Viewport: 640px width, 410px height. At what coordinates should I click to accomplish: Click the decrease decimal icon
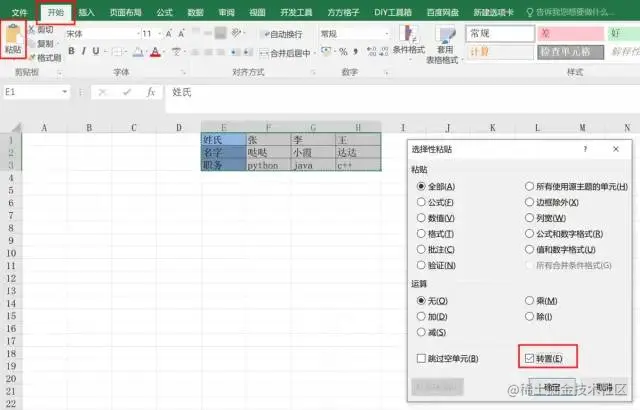[384, 51]
